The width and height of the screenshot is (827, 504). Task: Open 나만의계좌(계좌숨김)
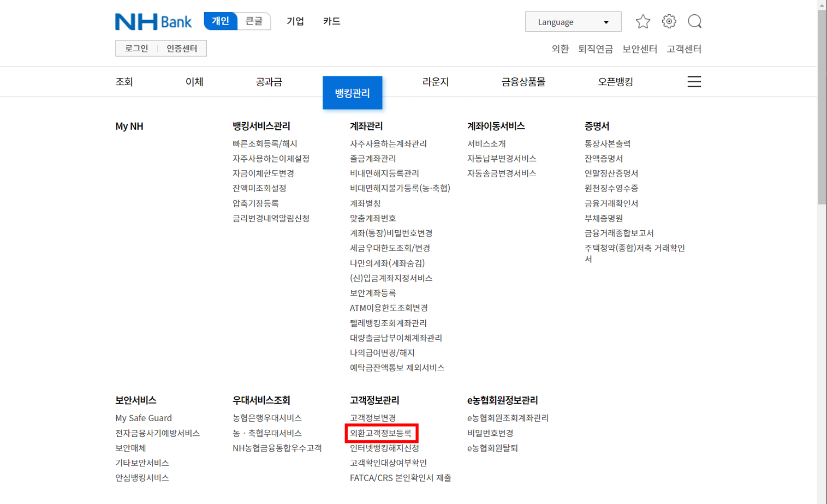point(387,263)
